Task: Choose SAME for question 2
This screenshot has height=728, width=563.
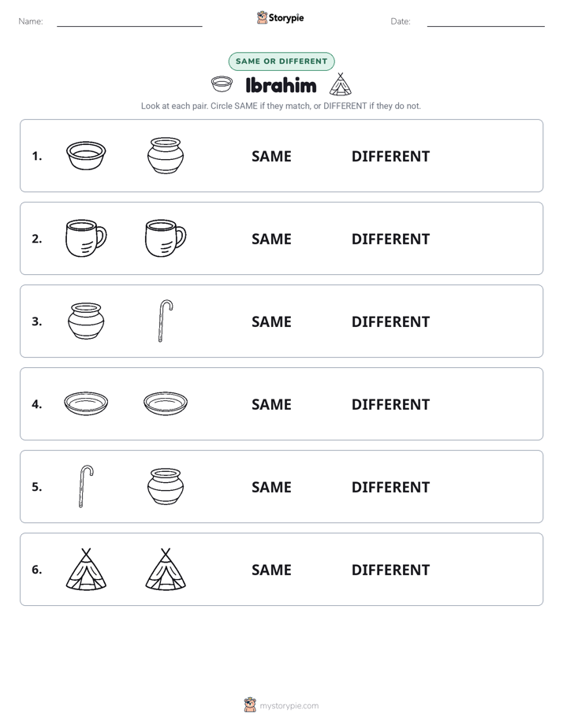Action: (271, 239)
